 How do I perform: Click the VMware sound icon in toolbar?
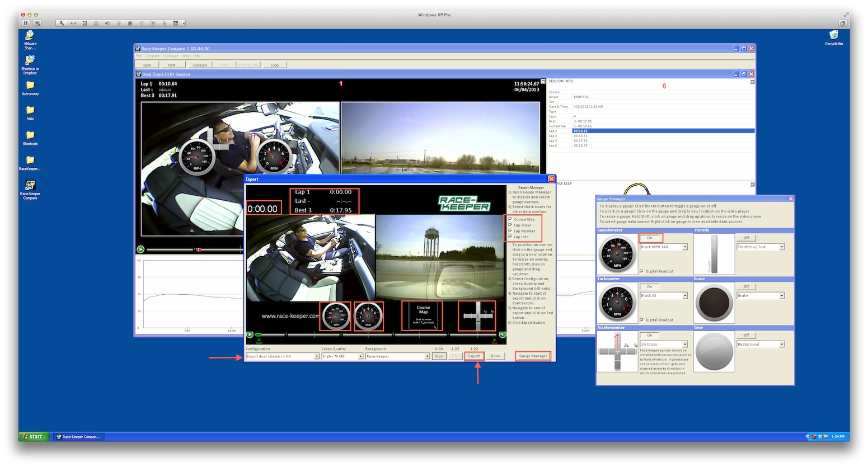point(107,23)
